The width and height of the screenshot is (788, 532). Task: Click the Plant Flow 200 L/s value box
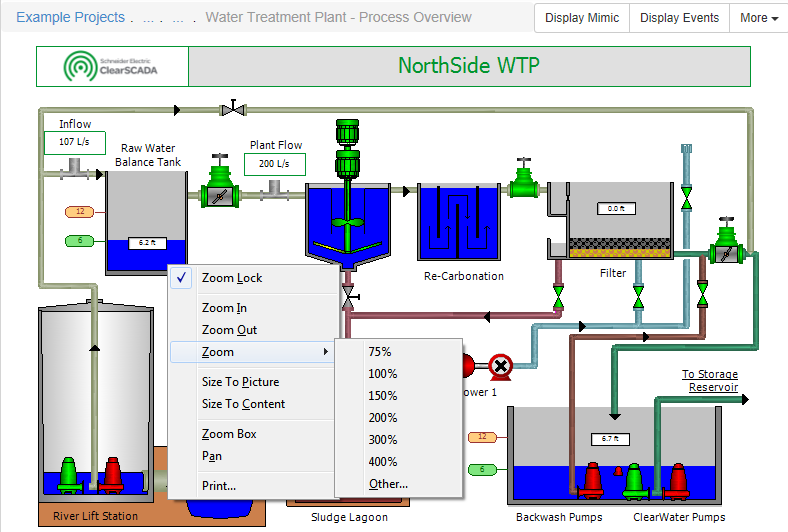(x=274, y=163)
